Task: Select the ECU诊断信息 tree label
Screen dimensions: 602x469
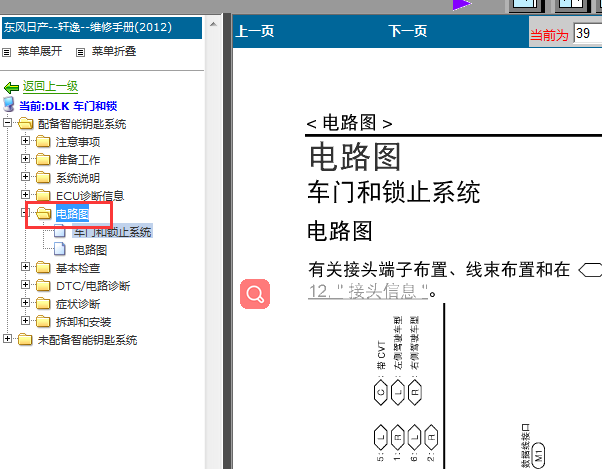Action: point(90,196)
